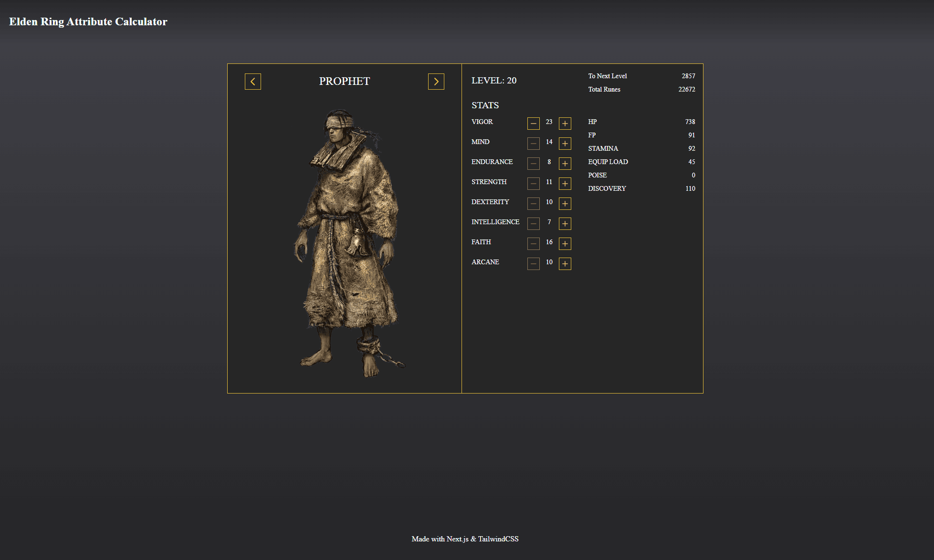Go to the previous class with left arrow
The image size is (934, 560).
point(253,82)
